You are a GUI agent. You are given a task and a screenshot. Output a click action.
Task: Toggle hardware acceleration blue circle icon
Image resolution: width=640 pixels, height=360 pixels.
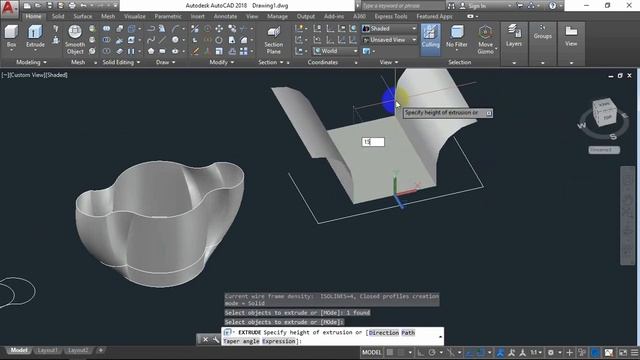pos(596,352)
